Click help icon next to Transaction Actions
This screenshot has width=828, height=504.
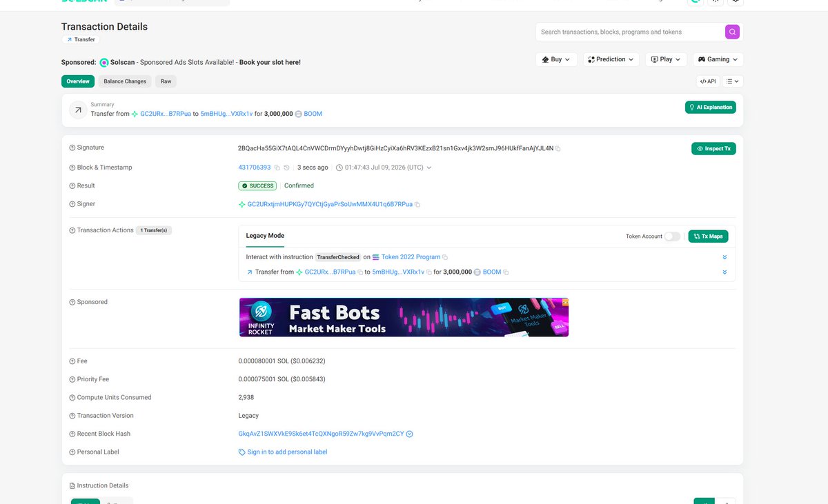72,230
